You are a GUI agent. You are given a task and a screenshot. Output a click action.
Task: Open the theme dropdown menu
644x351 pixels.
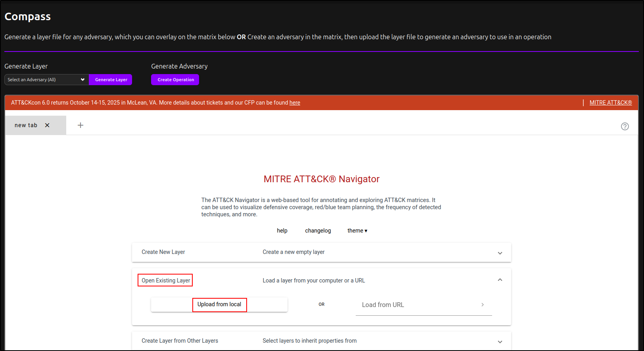pos(357,231)
